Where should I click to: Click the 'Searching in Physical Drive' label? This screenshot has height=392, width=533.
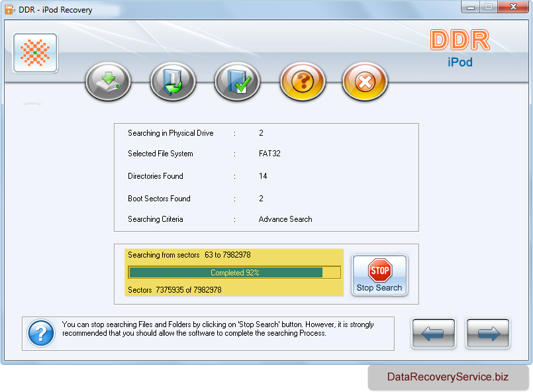tap(171, 133)
